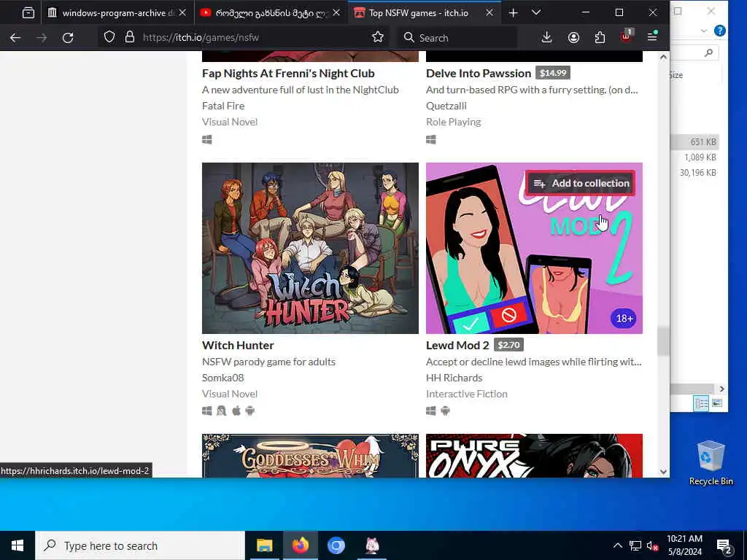Click page scrollbar down arrow
Screen dimensions: 747x560
point(663,472)
